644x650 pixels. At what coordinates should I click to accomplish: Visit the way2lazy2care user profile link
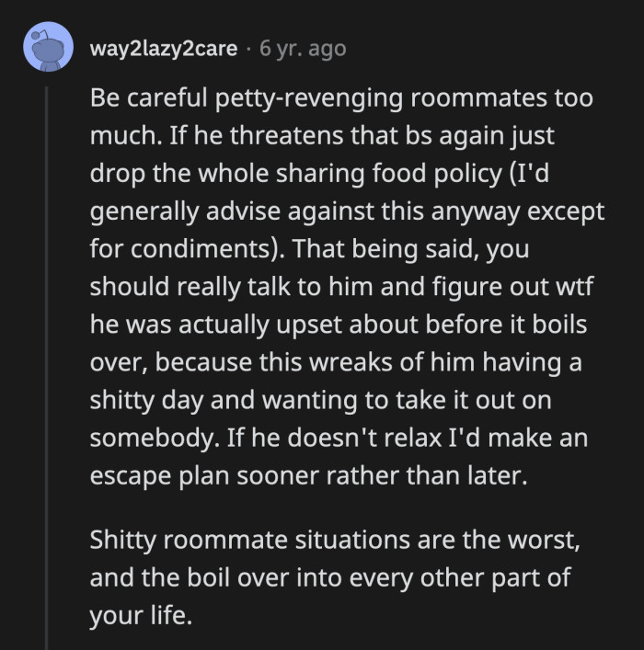point(164,49)
